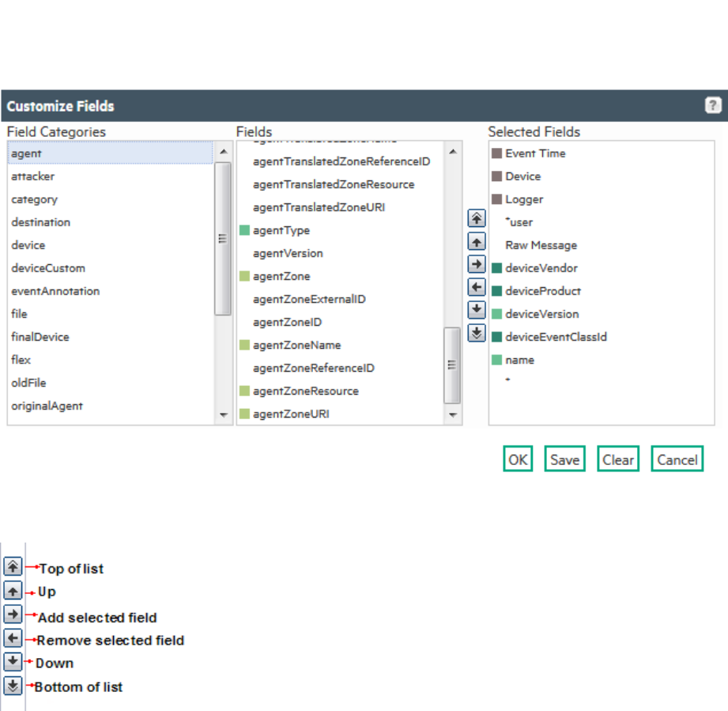
Task: Click Field Categories scrollbar up arrow
Action: point(224,151)
